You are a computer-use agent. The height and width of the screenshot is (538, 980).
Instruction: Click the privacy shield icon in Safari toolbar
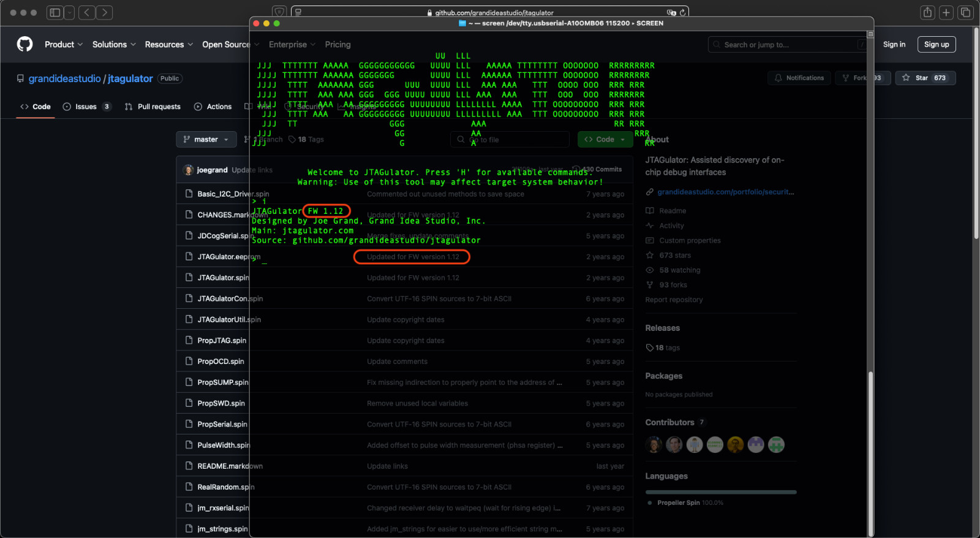pos(279,12)
